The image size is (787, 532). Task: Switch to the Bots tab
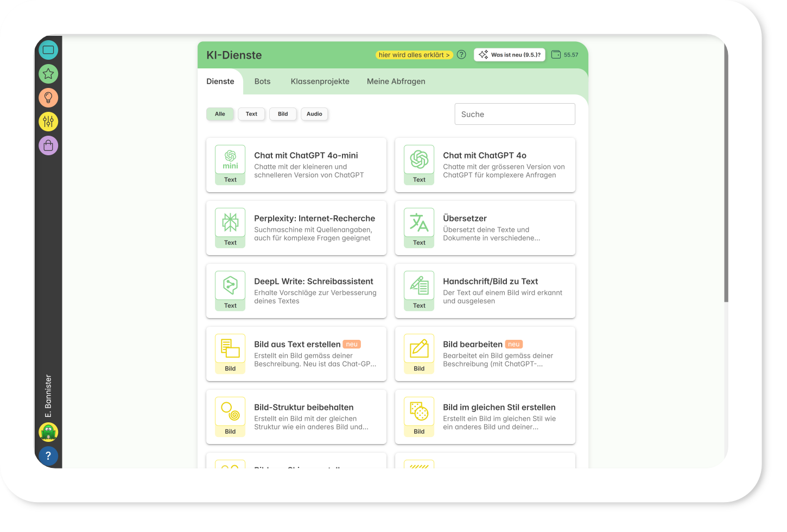262,81
